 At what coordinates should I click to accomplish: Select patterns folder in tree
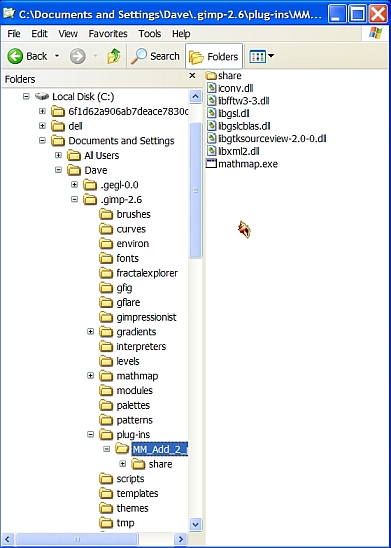tap(126, 420)
